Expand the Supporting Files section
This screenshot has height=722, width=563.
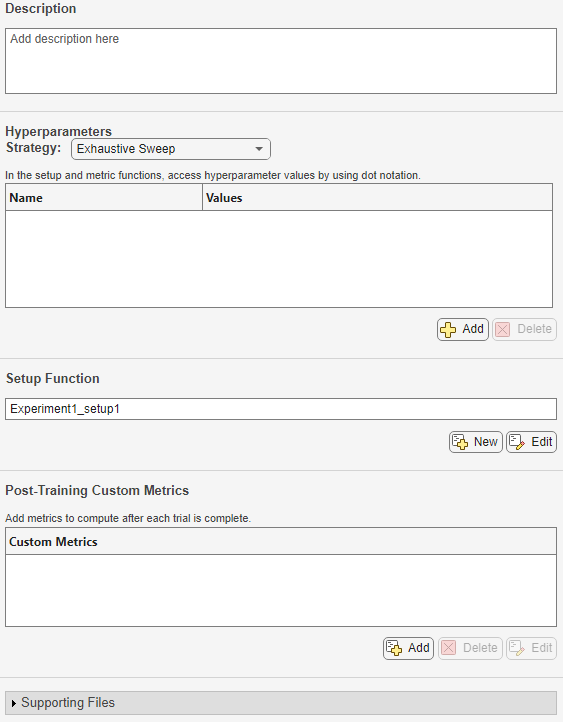pos(281,703)
